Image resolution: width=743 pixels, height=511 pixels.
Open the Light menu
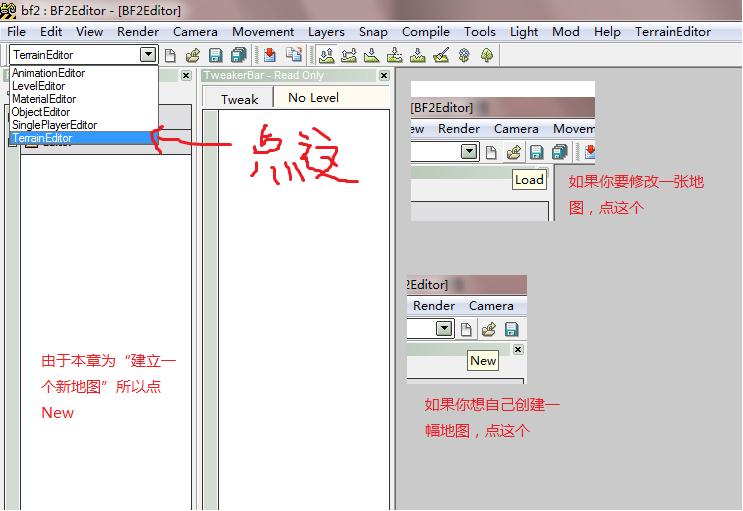[524, 32]
